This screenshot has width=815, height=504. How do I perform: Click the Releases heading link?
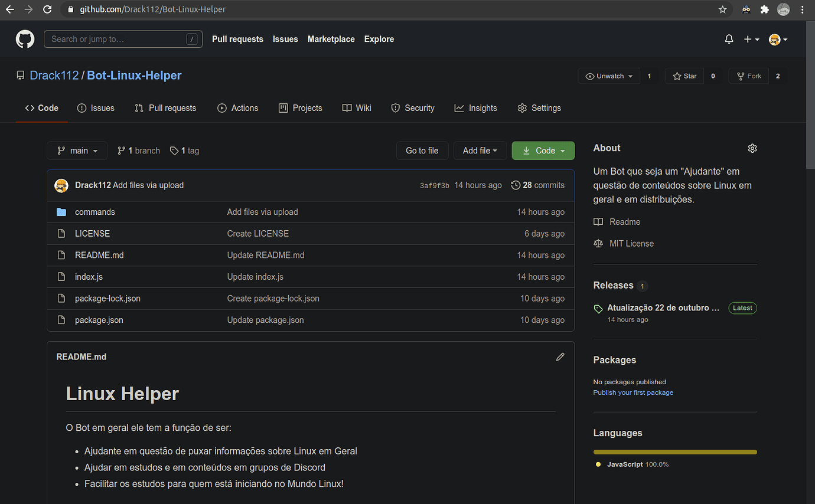pos(613,285)
